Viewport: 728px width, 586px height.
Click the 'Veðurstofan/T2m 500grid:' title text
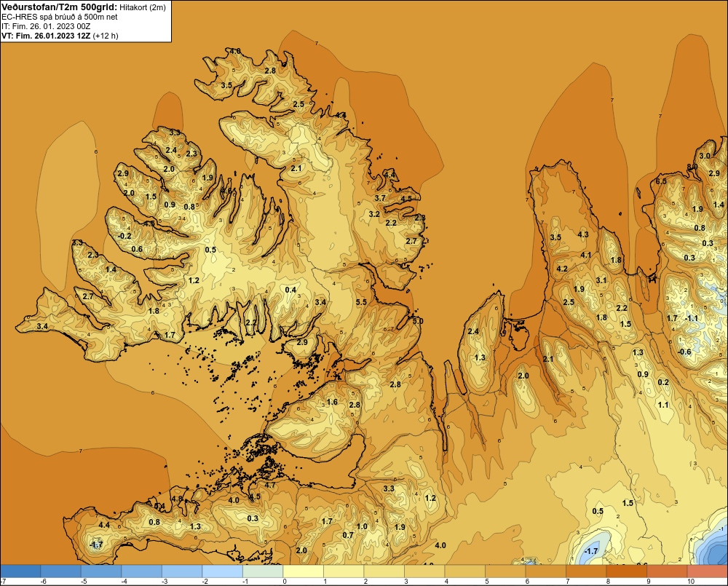[x=59, y=7]
